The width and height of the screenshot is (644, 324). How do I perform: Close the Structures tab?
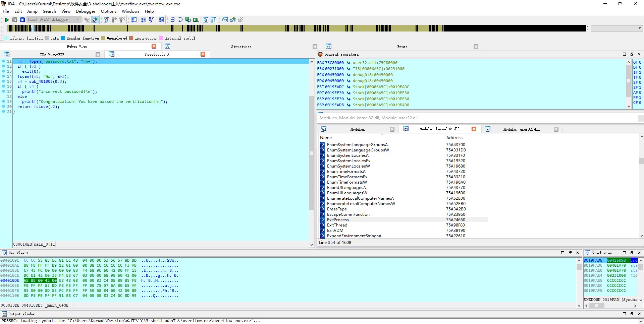pyautogui.click(x=315, y=47)
